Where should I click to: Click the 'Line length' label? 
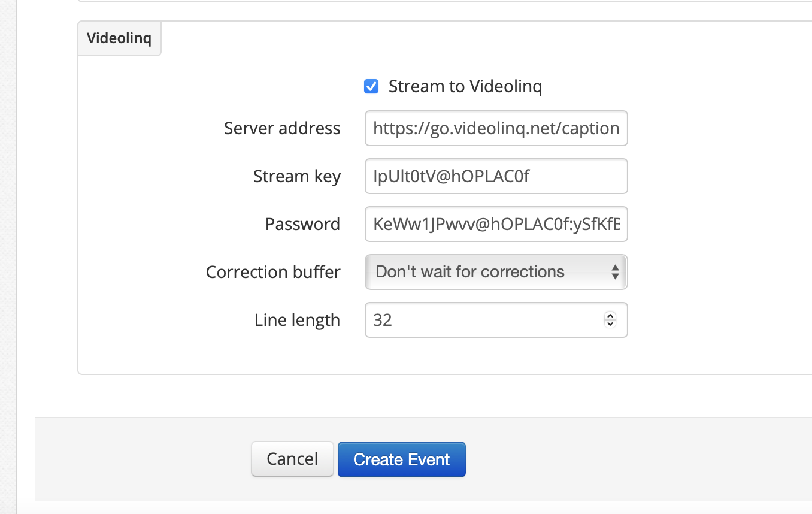click(297, 321)
